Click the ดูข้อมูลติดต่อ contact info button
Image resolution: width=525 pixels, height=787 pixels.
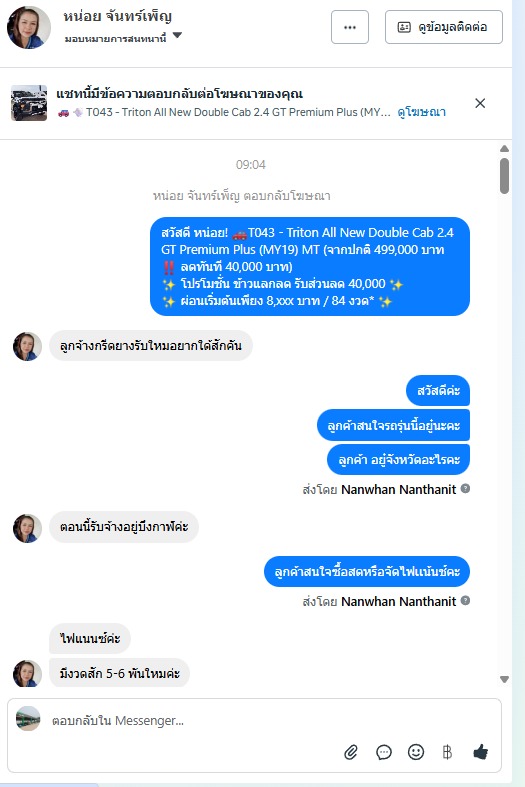point(444,27)
